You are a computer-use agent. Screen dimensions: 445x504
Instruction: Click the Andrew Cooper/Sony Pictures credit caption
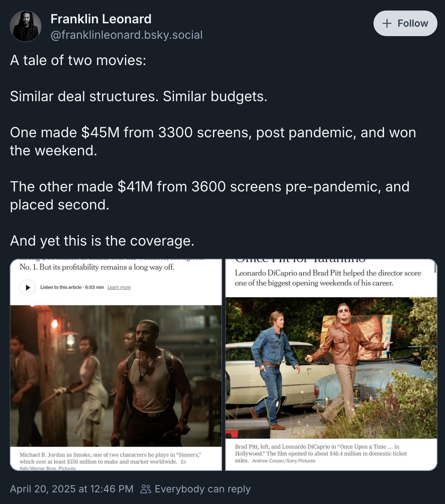(284, 461)
